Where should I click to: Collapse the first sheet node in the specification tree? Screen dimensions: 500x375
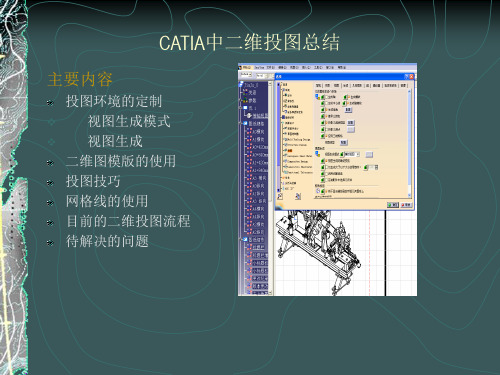(x=240, y=108)
